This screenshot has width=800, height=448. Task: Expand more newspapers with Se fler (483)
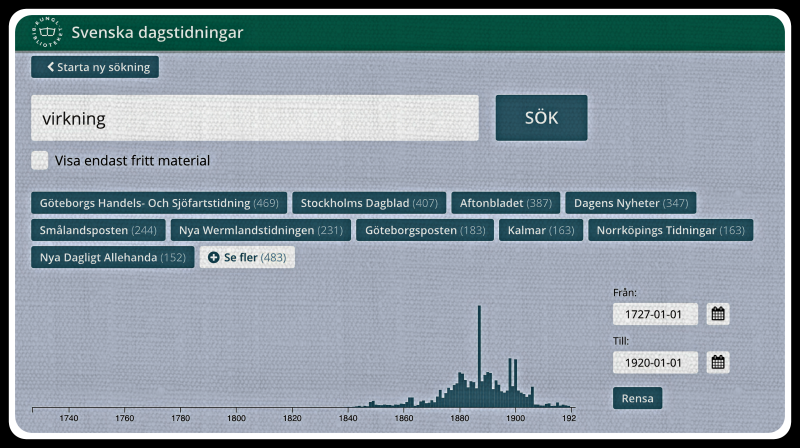click(x=247, y=257)
